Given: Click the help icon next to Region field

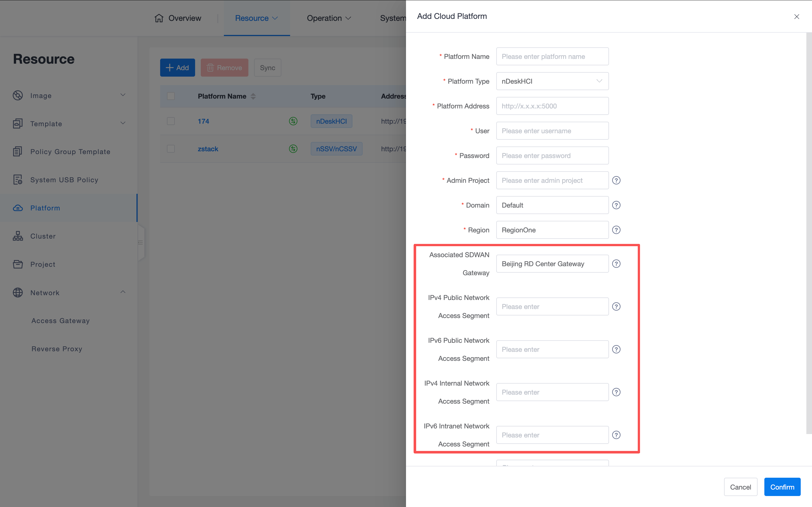Looking at the screenshot, I should coord(616,230).
